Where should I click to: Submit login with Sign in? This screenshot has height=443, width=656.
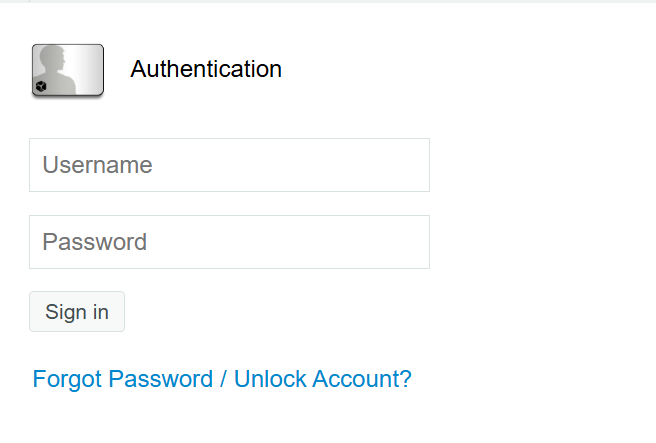pos(77,312)
